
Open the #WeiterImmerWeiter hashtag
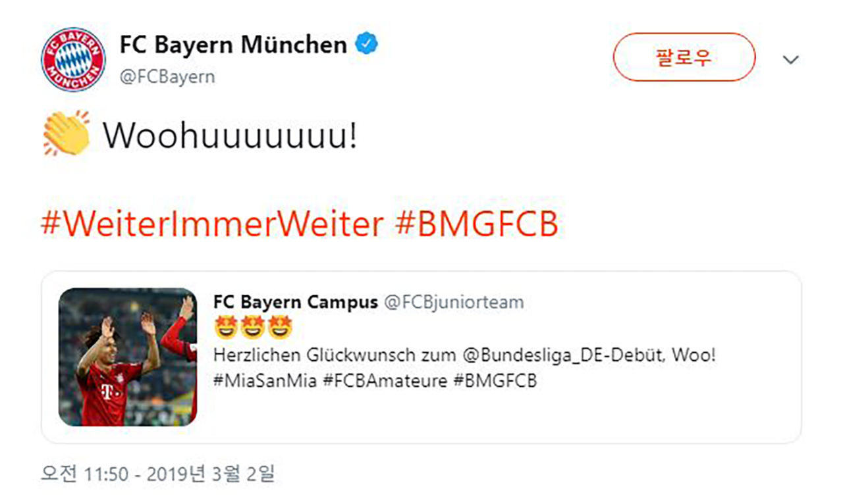point(212,224)
